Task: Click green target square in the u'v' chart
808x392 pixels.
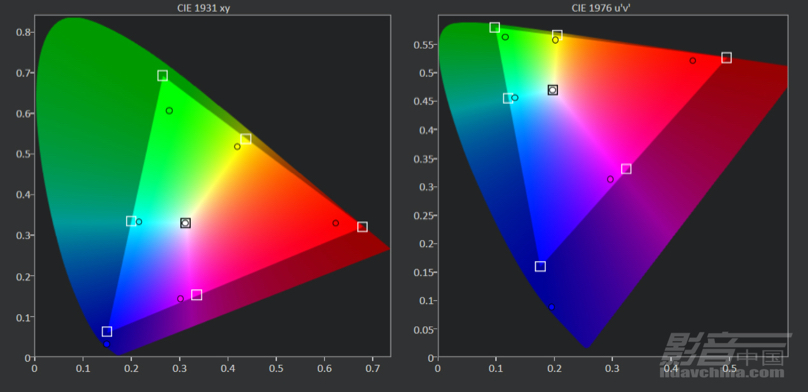Action: (495, 27)
